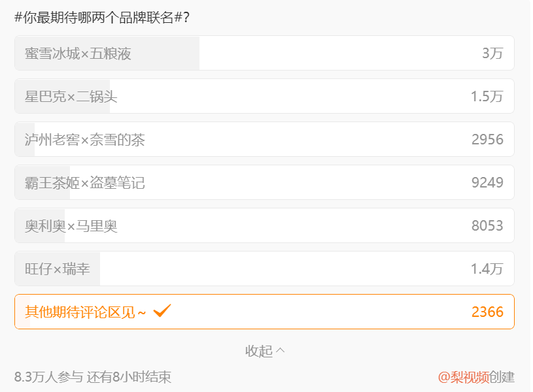This screenshot has height=392, width=533.
Task: Open the @梨视频 creator profile link
Action: 464,377
